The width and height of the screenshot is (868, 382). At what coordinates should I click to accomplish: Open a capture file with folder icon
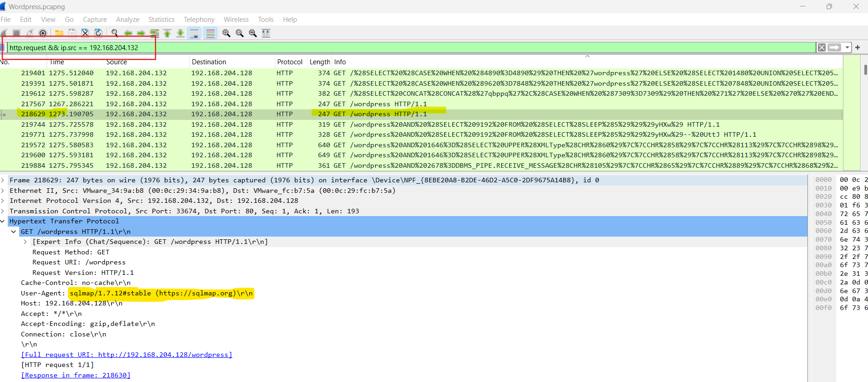click(59, 33)
